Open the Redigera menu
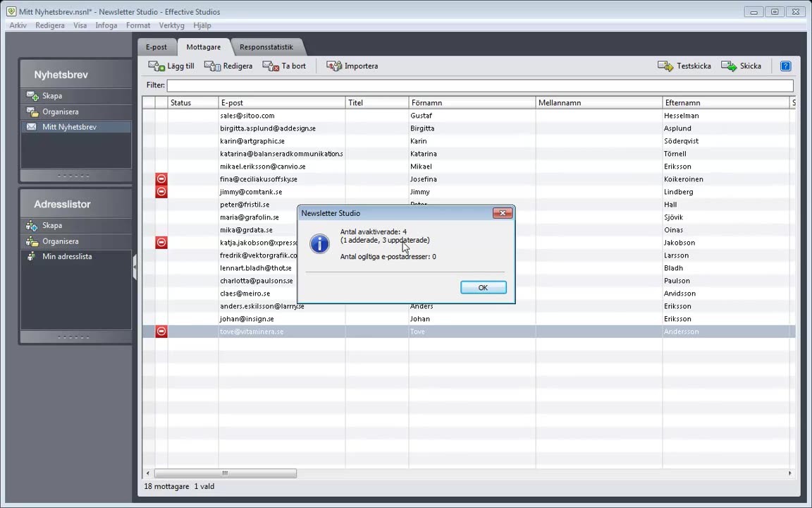Viewport: 812px width, 508px height. pos(50,25)
